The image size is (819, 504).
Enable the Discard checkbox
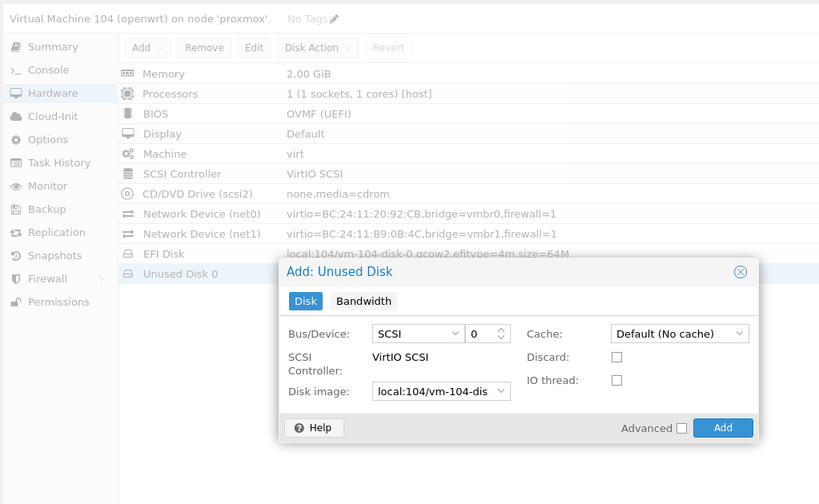616,357
